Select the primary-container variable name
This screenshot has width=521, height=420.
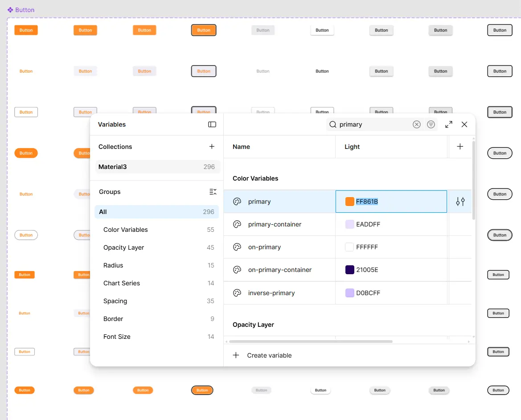click(x=275, y=224)
